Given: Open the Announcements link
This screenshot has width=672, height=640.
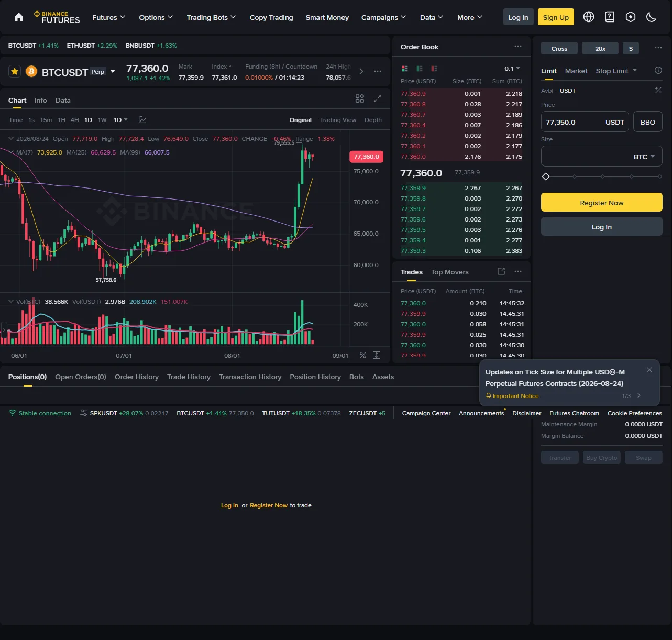Looking at the screenshot, I should (x=481, y=413).
